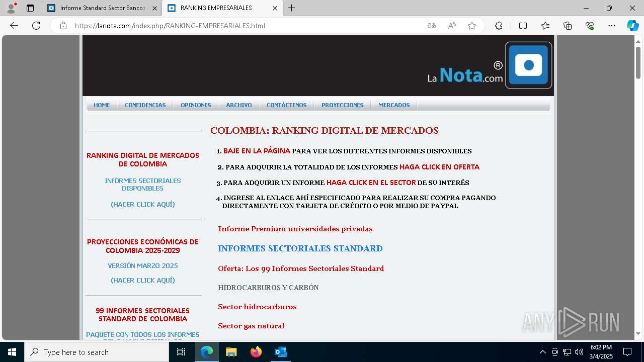Open the CONFIDENCIAS menu item

pos(145,105)
